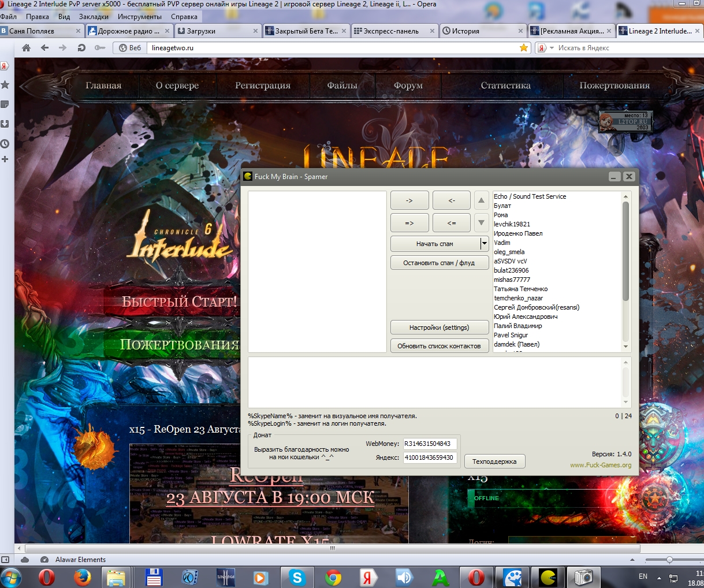The image size is (704, 588).
Task: Bookmark page with the yellow star
Action: coord(524,48)
